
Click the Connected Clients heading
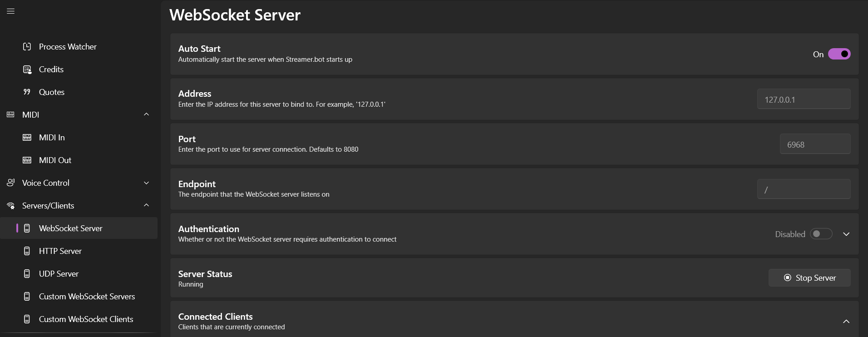215,317
